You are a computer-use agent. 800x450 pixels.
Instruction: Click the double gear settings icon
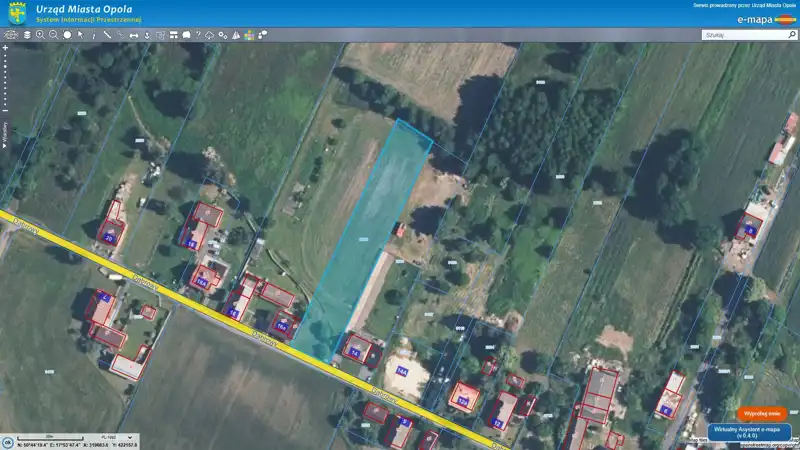(x=223, y=35)
